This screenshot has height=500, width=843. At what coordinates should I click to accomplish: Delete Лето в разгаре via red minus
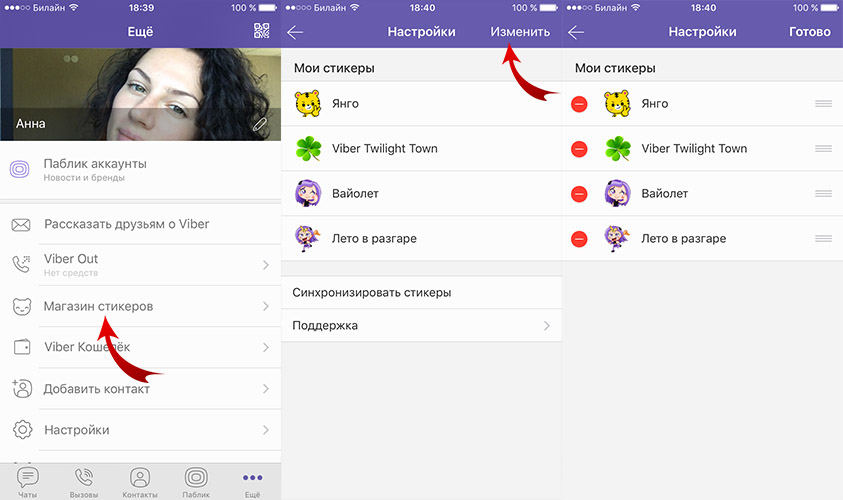(x=579, y=239)
